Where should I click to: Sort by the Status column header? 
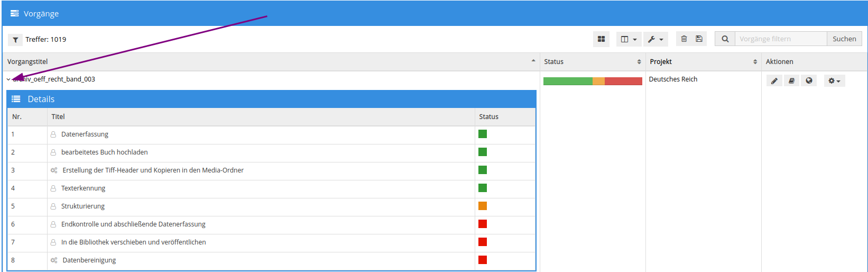coord(554,62)
